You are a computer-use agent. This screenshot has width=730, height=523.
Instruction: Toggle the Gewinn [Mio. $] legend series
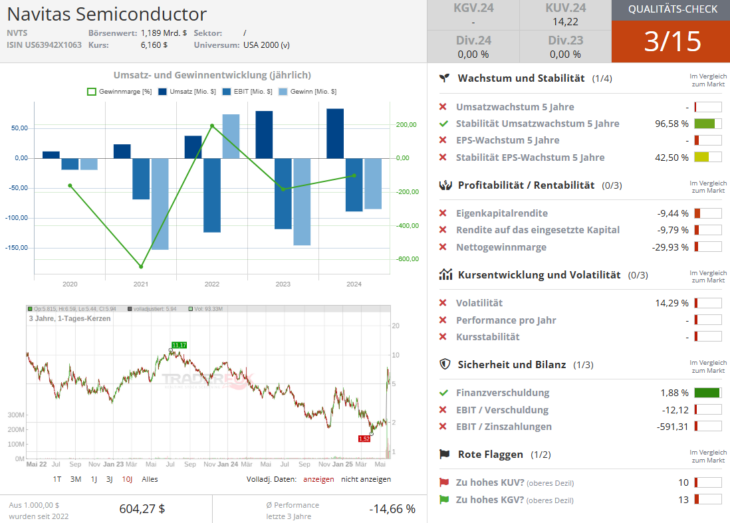tap(308, 92)
